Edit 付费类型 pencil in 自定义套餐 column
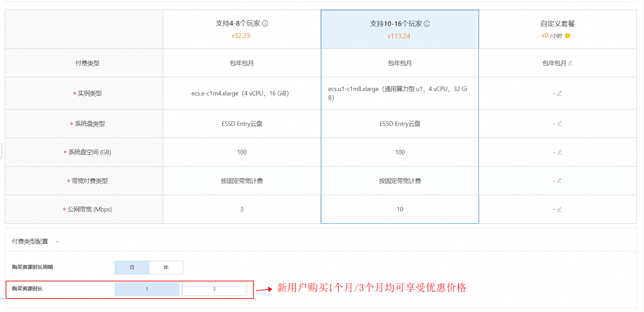The width and height of the screenshot is (644, 312). click(571, 63)
